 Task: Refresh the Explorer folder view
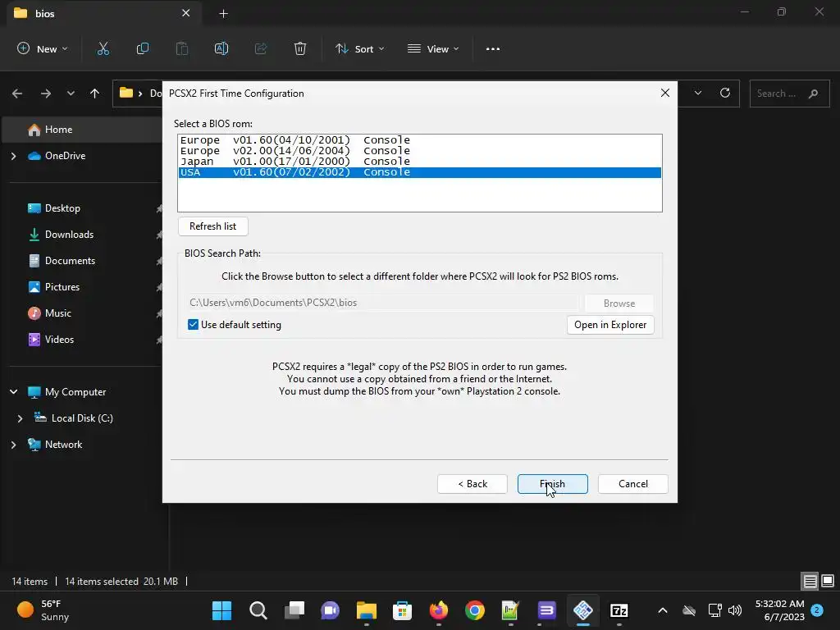pos(725,93)
